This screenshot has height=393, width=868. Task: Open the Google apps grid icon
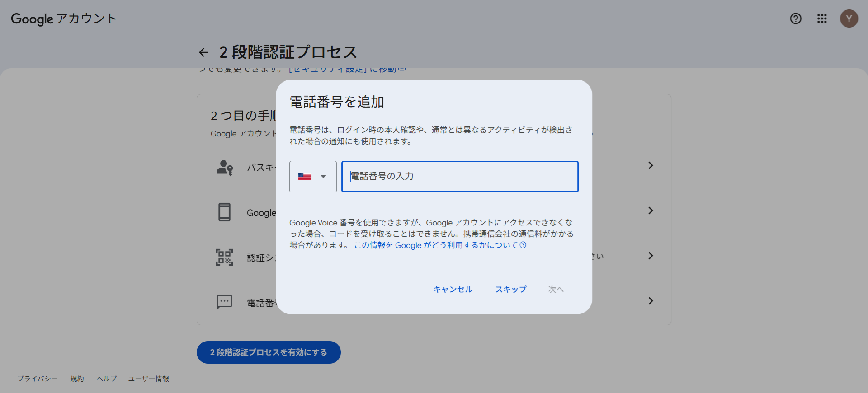tap(822, 19)
